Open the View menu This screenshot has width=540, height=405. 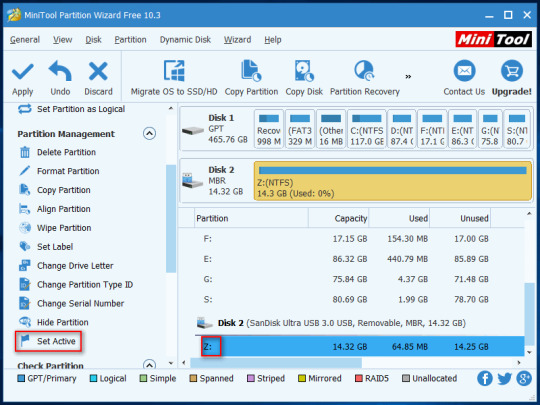(63, 40)
